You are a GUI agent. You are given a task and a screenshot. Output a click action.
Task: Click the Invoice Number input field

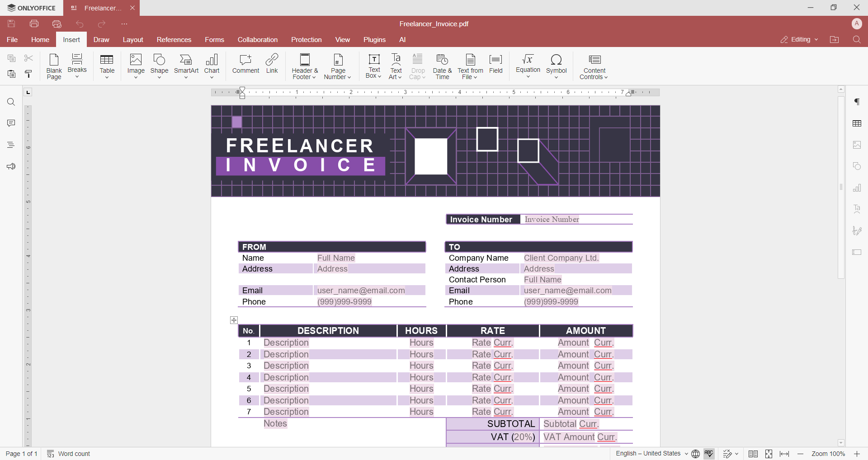[576, 220]
